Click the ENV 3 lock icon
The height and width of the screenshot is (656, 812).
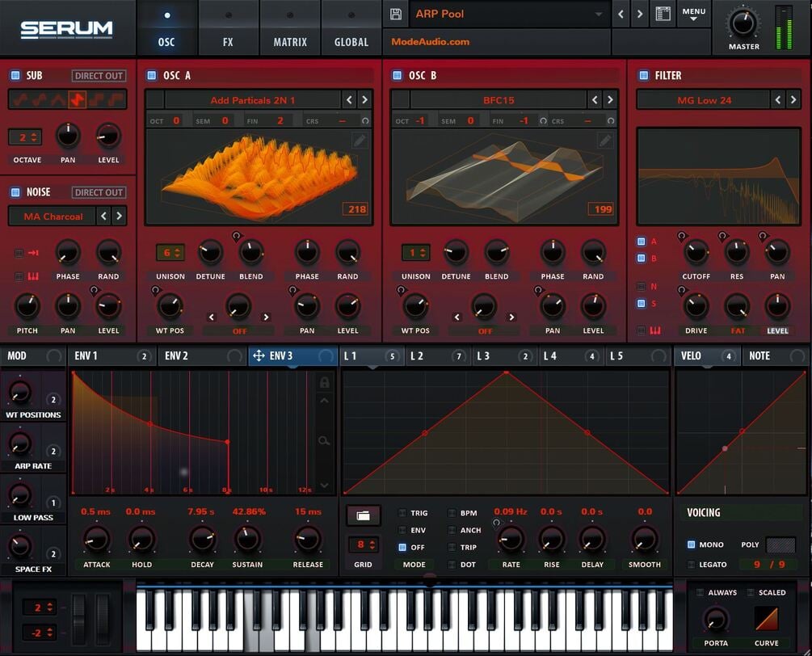[x=324, y=383]
